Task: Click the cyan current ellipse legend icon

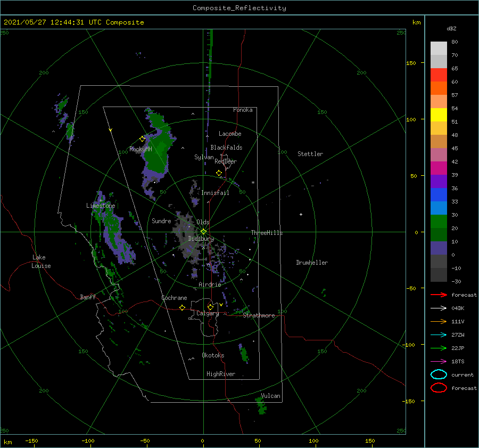Action: click(x=439, y=374)
